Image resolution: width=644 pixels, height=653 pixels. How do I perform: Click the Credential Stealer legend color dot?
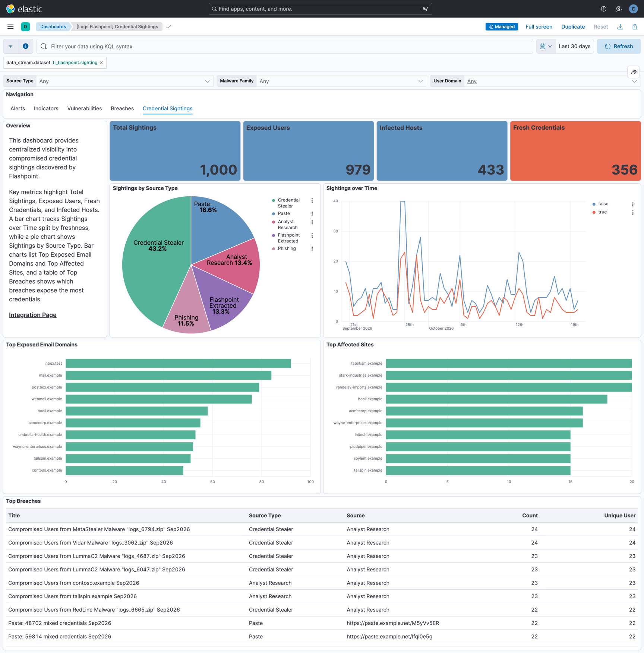point(274,200)
